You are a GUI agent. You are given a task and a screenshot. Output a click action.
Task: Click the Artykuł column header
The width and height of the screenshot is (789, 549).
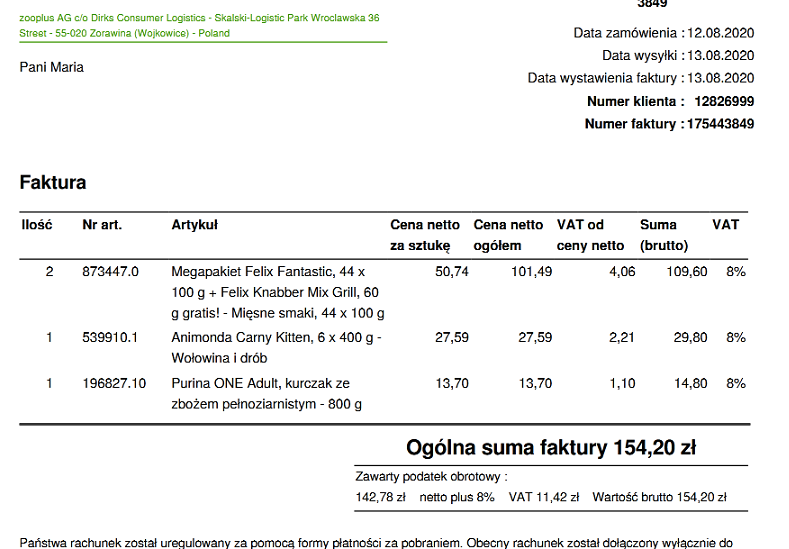click(194, 225)
